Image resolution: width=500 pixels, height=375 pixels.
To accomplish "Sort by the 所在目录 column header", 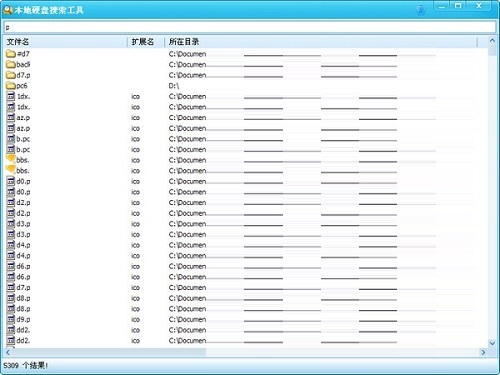I will tap(321, 42).
